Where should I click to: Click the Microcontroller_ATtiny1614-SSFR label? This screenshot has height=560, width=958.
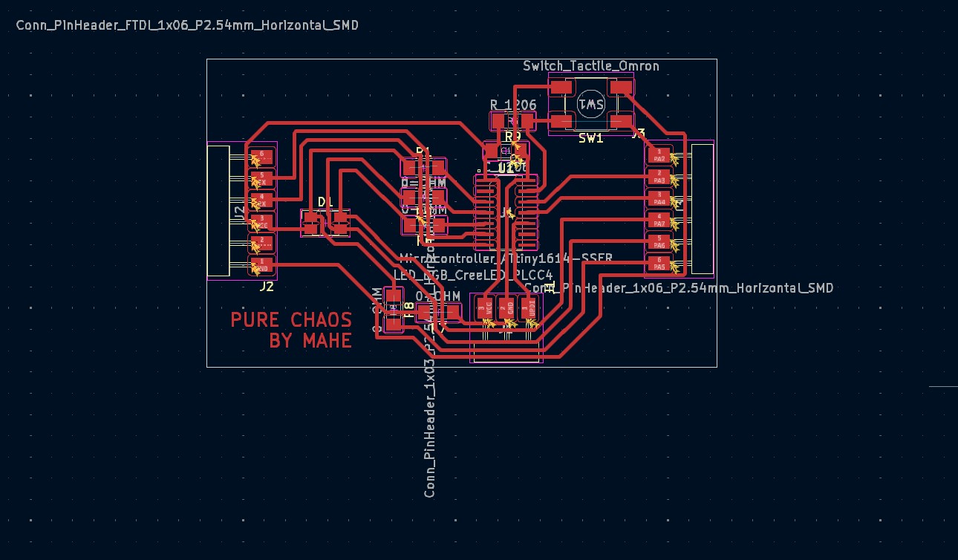tap(506, 258)
